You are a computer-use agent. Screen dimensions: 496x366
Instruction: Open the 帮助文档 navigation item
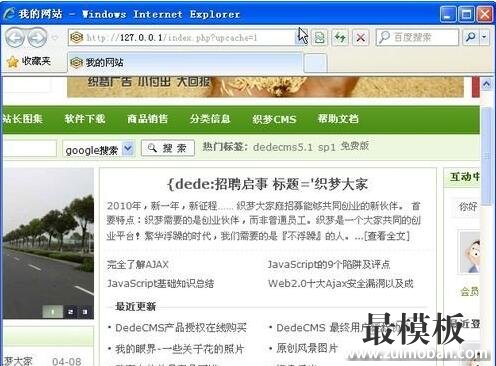[338, 119]
